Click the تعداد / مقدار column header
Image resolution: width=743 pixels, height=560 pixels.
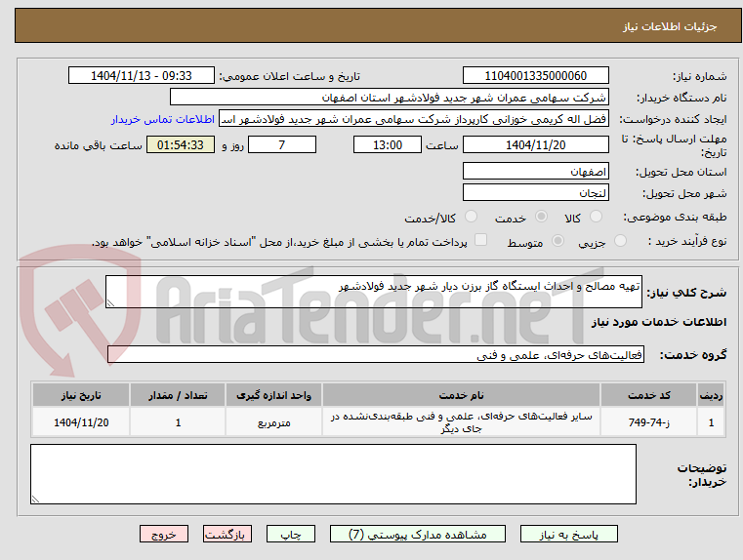point(178,395)
